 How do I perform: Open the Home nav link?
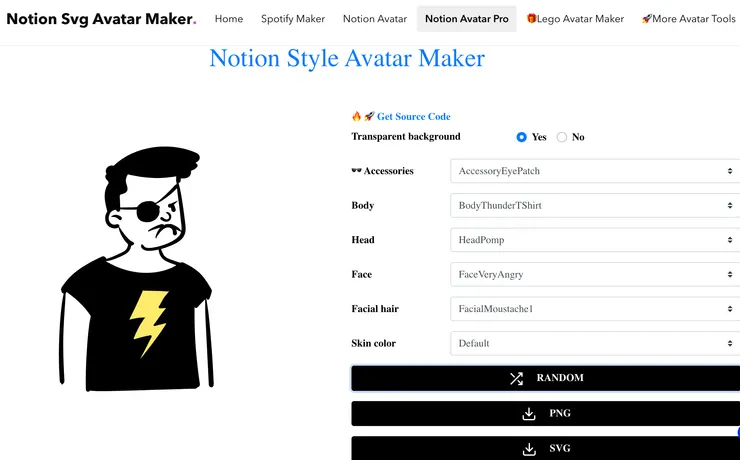(x=229, y=19)
